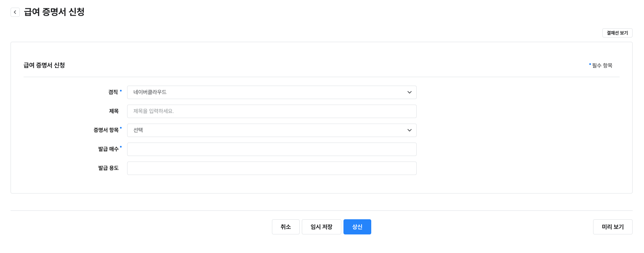Click the 발급 매수 field label
644x253 pixels.
tap(108, 149)
